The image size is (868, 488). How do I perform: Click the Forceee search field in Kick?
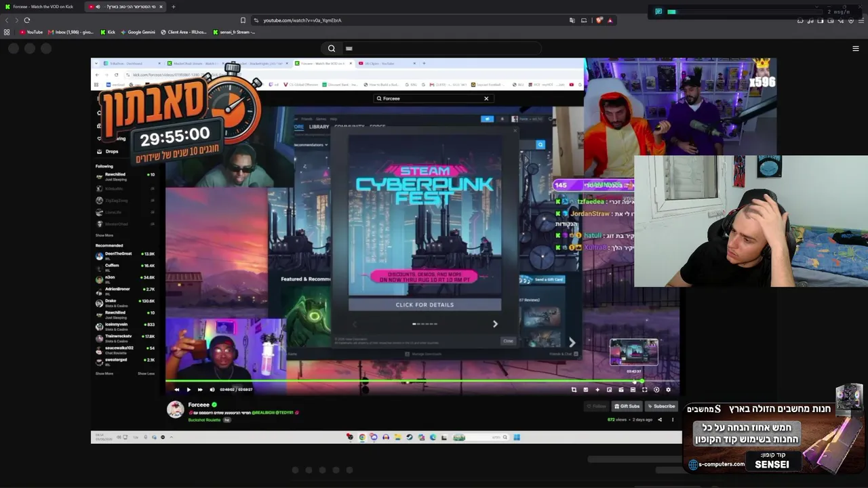pos(433,98)
